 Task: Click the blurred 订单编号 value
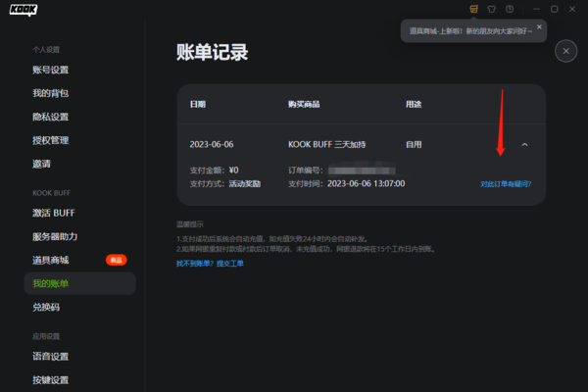362,171
